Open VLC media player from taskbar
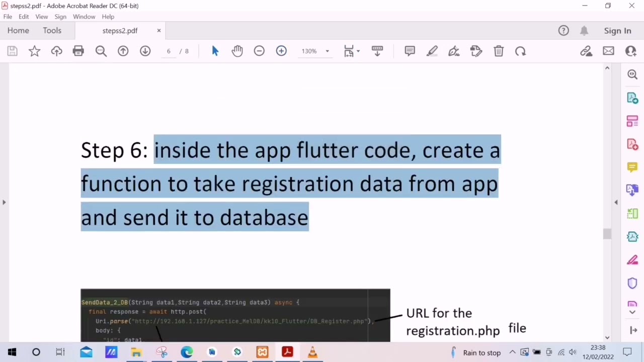 pyautogui.click(x=312, y=352)
